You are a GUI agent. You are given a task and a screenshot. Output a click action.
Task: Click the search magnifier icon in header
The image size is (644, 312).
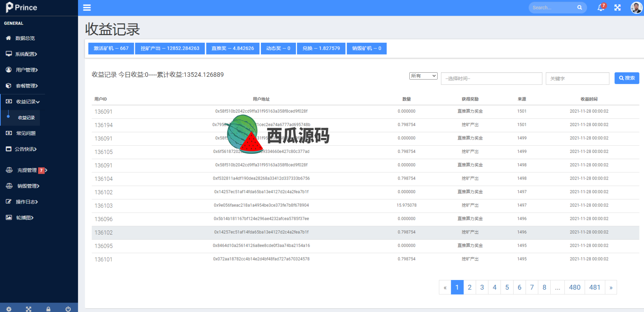[579, 8]
